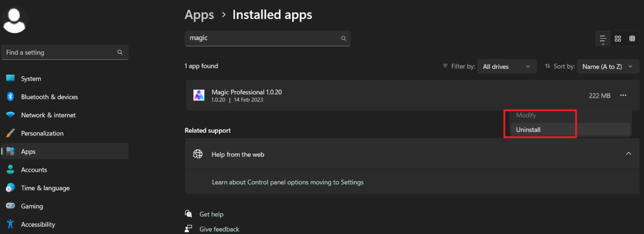Click the globe icon beside Help from the web
Screen dimensions: 644x234
[198, 154]
